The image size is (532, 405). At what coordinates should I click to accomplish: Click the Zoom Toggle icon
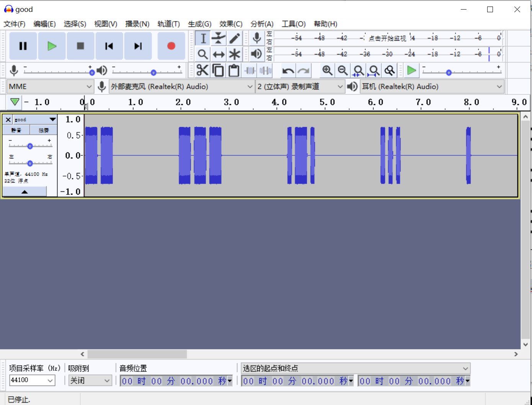pos(390,70)
